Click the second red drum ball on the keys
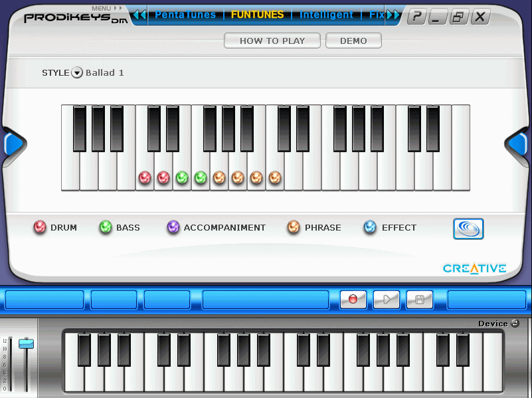Screen dimensions: 532x398 163,177
